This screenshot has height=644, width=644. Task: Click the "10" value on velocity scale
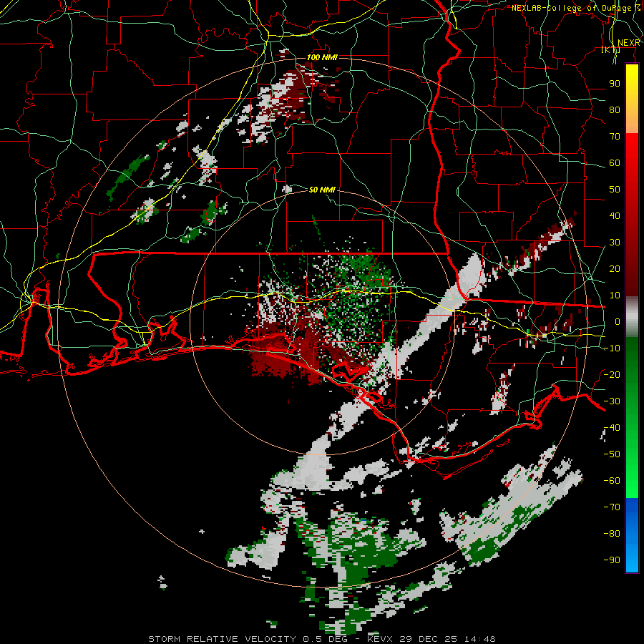click(615, 296)
